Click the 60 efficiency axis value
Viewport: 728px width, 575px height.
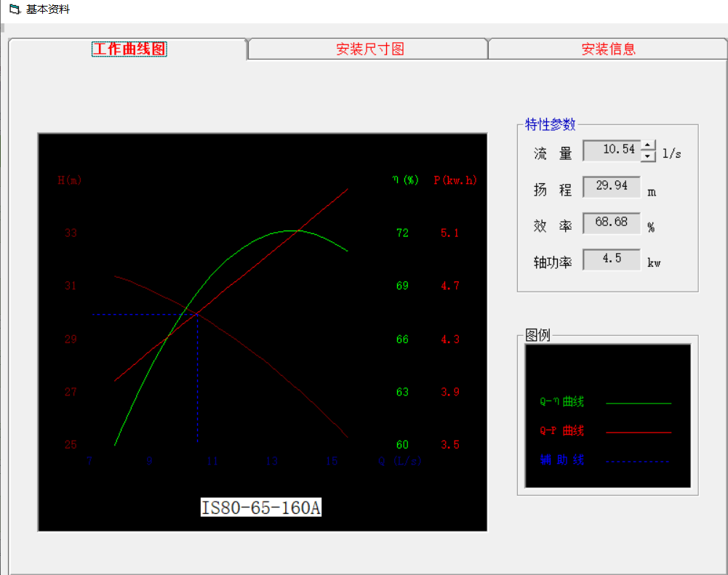[402, 445]
